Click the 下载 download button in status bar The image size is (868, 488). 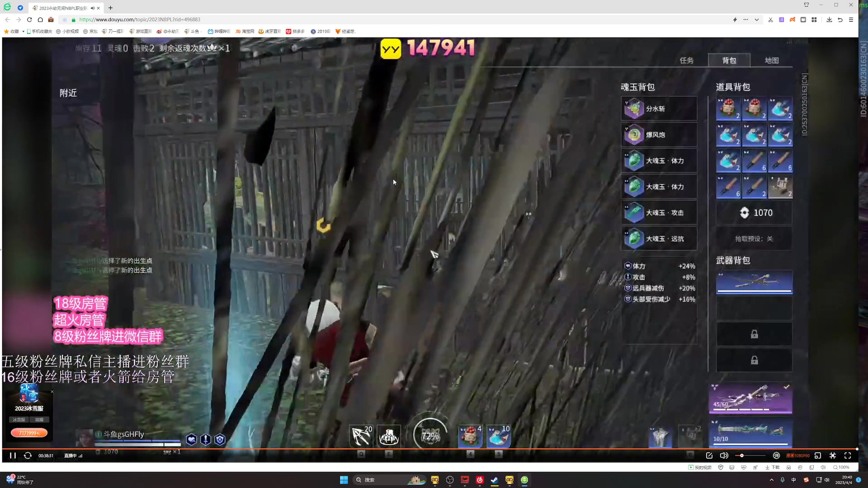[x=773, y=467]
